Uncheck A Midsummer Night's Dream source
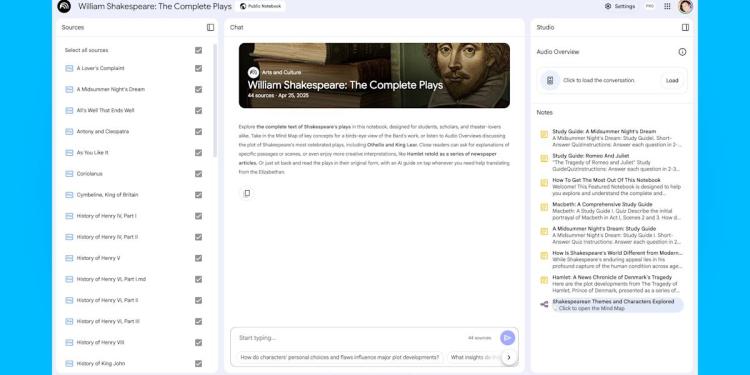 pos(199,89)
